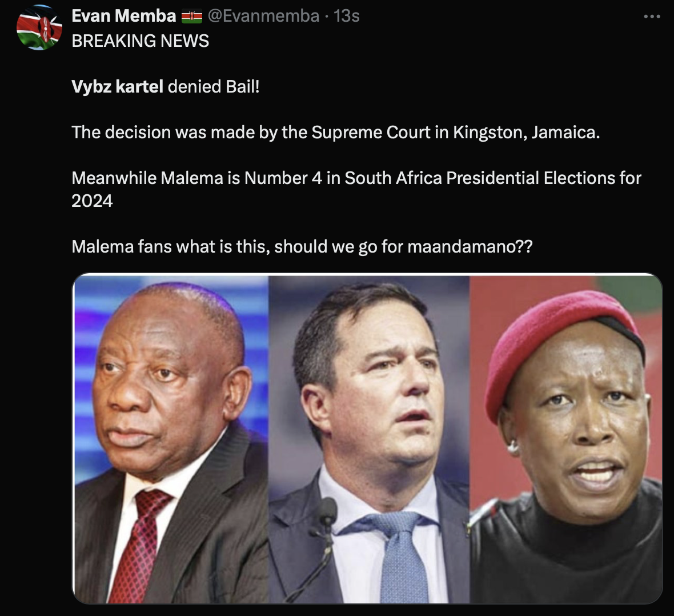This screenshot has width=674, height=616.
Task: Open the Evan Memba display name
Action: tap(124, 16)
